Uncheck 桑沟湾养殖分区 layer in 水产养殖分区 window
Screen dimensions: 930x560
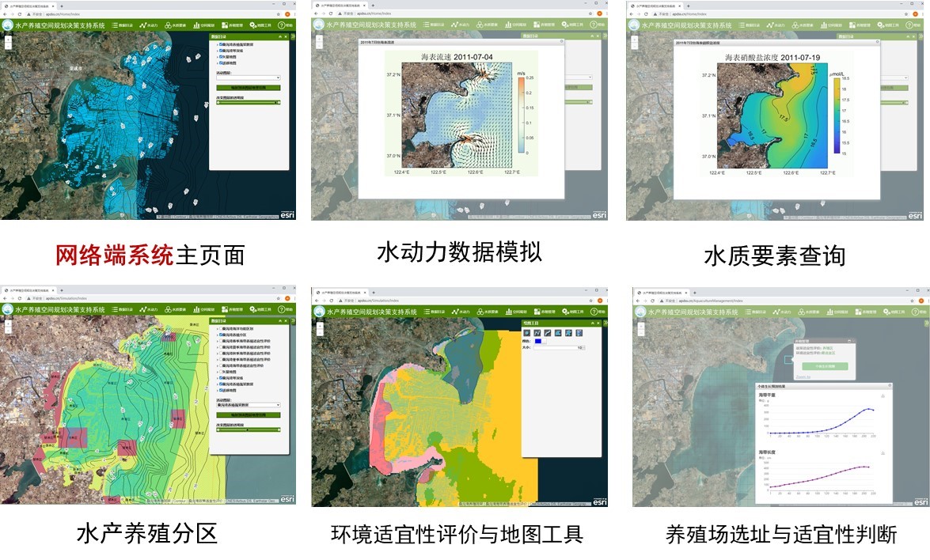(x=219, y=335)
